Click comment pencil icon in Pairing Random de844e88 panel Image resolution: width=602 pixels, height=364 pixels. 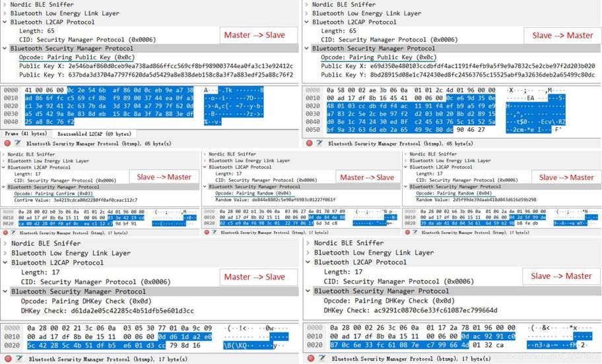click(215, 232)
